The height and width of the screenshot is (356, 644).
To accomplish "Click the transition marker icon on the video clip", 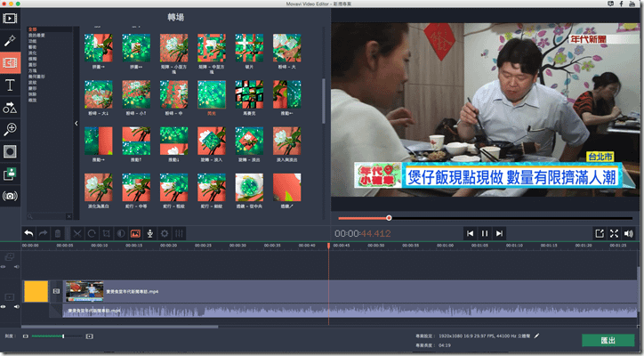I will pos(56,291).
